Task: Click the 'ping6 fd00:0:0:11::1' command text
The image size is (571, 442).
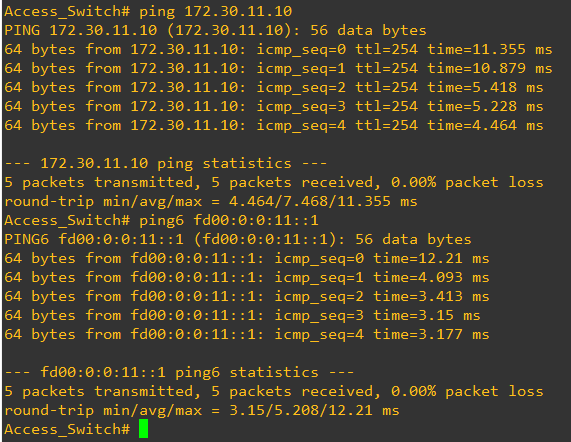Action: 229,220
